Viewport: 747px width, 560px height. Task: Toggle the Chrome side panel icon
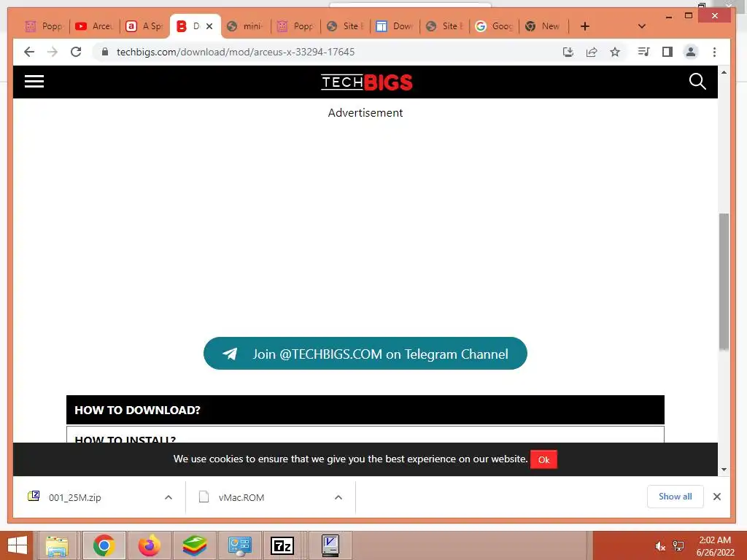[x=667, y=52]
